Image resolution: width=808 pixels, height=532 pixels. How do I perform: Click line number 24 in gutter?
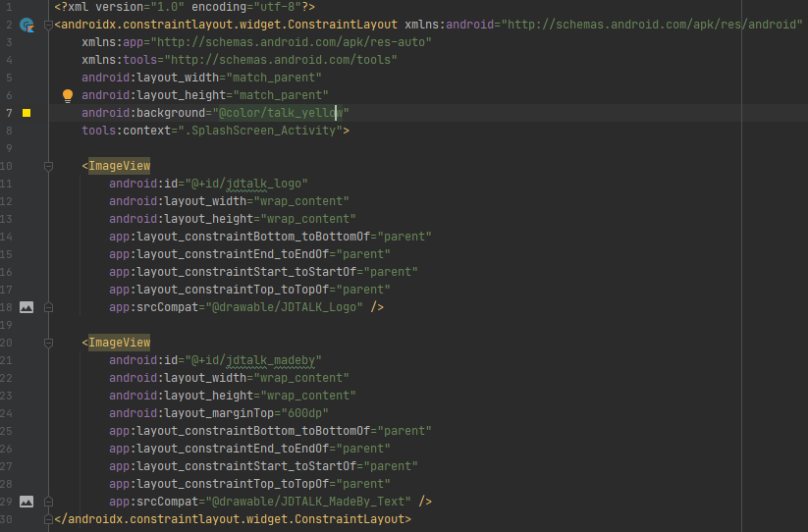tap(6, 413)
